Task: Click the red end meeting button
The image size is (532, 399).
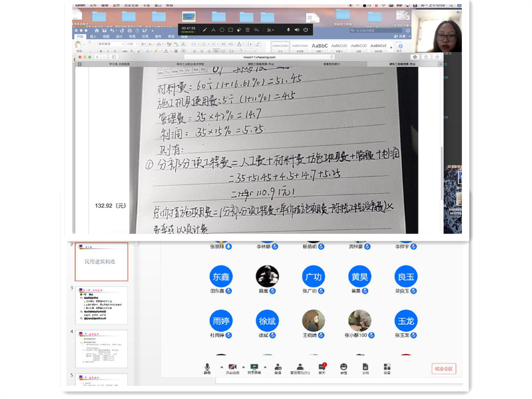Action: tap(444, 368)
